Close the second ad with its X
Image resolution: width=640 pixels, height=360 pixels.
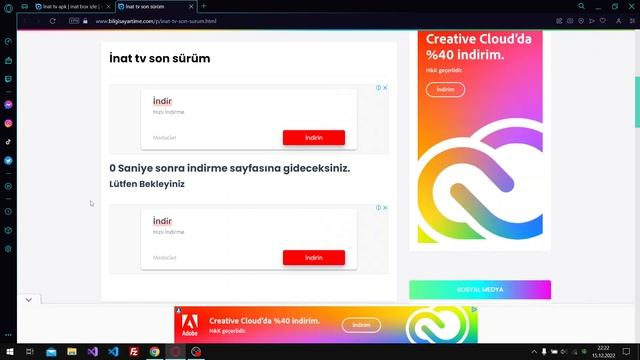tap(385, 207)
